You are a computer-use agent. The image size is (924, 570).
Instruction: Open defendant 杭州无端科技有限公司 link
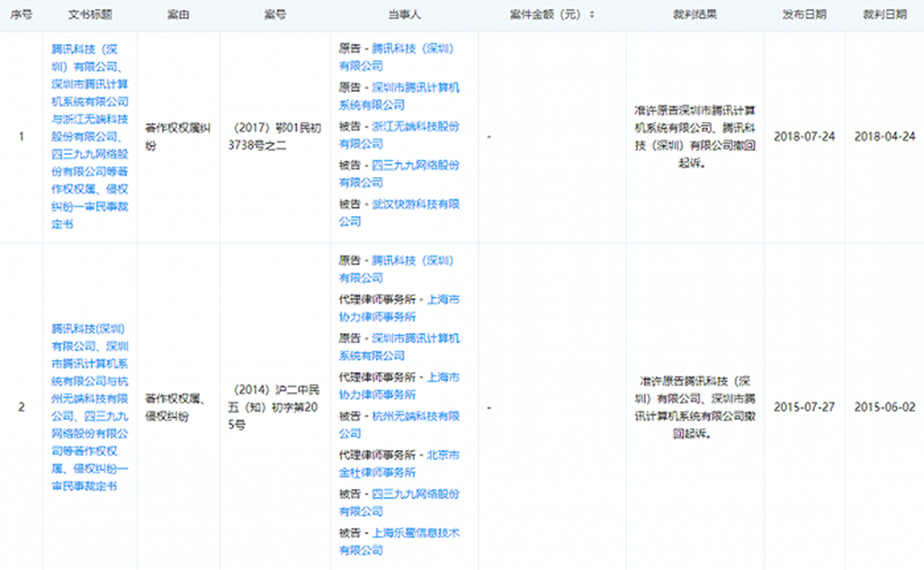[x=415, y=416]
